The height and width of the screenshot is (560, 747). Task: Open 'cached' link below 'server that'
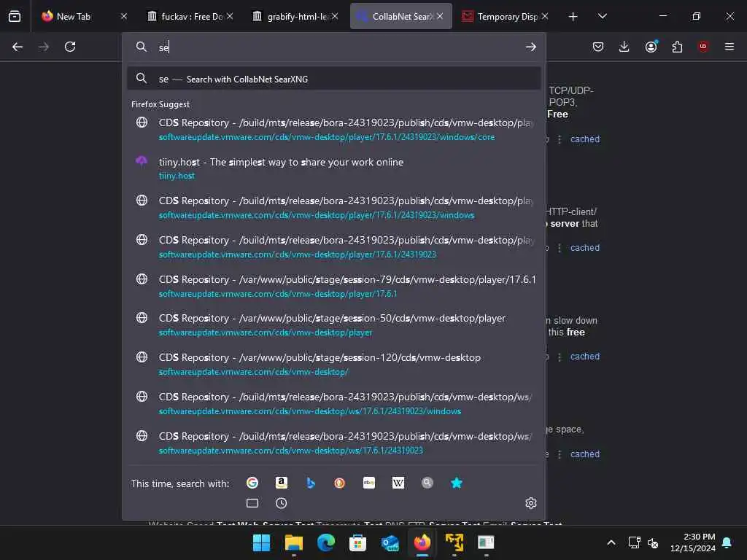[584, 248]
